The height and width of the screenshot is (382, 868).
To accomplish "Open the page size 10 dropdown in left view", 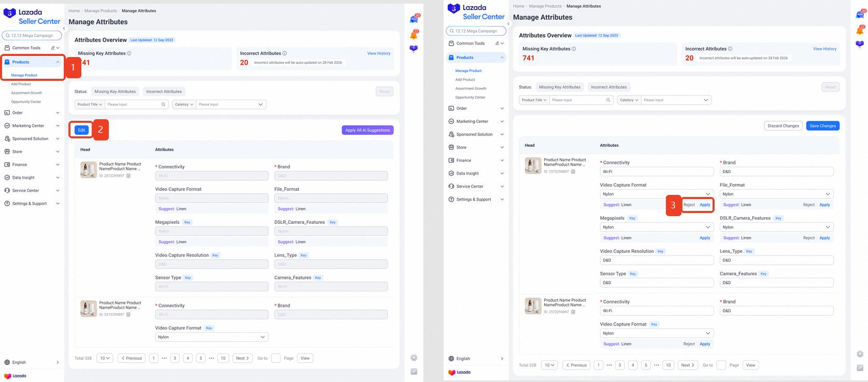I will click(105, 358).
